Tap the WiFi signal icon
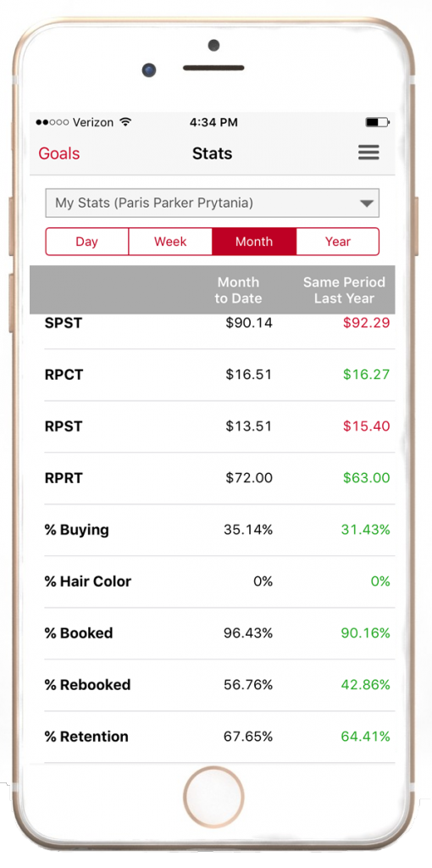Screen dimensions: 432x868 tap(125, 122)
